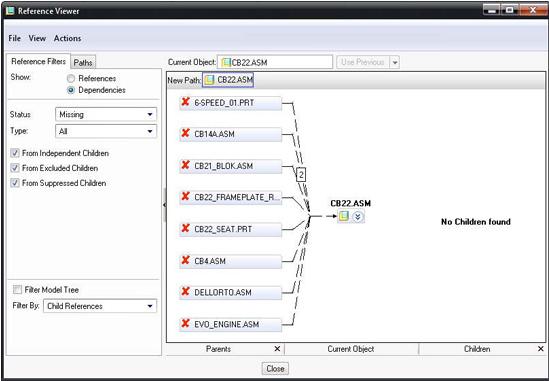549x381 pixels.
Task: Open the View menu
Action: click(x=37, y=38)
